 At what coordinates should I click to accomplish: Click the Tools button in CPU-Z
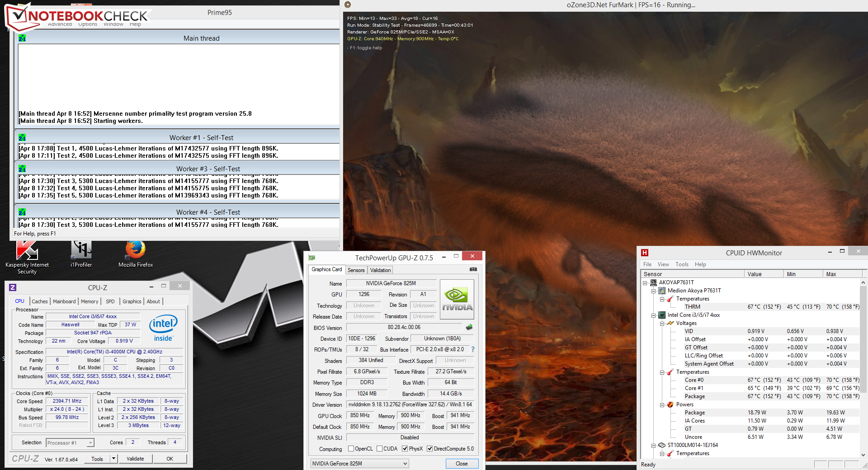97,459
